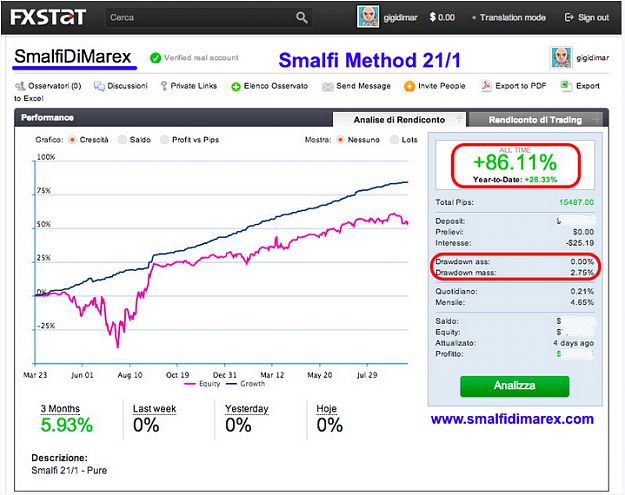Select the Profit vs Pips radio button
This screenshot has height=495, width=625.
164,140
